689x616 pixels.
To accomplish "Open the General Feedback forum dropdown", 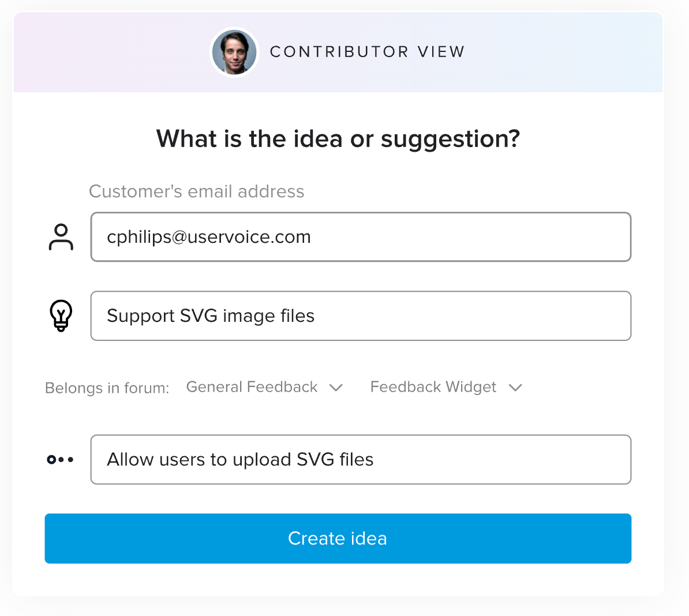I will 264,387.
